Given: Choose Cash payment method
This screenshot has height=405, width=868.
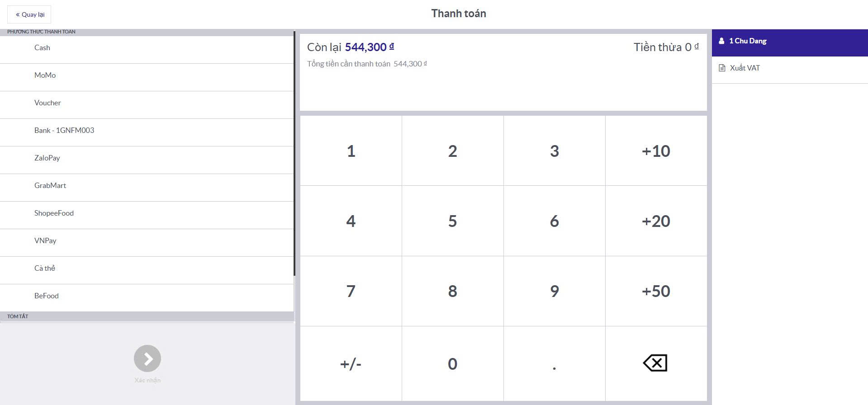Looking at the screenshot, I should [x=43, y=48].
